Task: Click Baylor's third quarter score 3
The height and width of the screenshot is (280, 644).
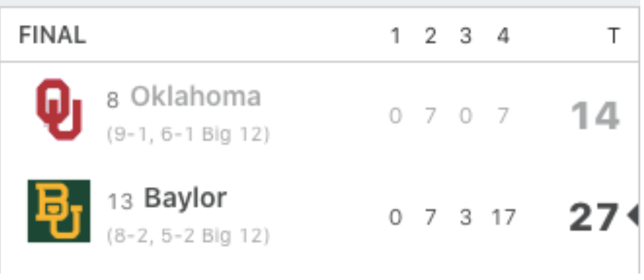Action: pyautogui.click(x=466, y=218)
